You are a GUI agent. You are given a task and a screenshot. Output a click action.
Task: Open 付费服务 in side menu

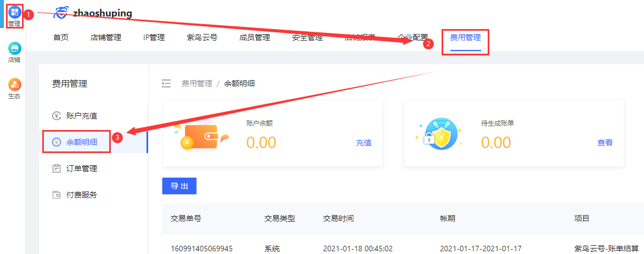point(82,195)
